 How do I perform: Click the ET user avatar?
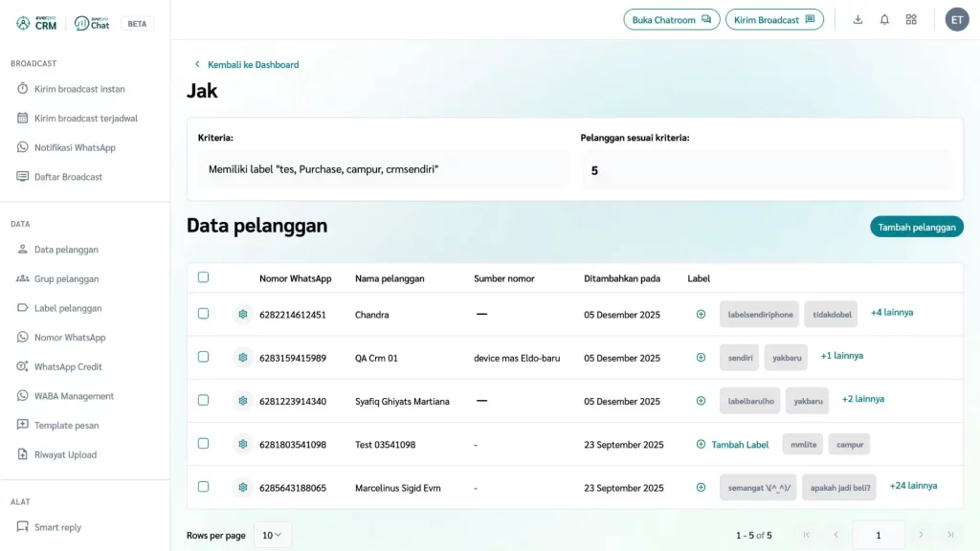(957, 19)
